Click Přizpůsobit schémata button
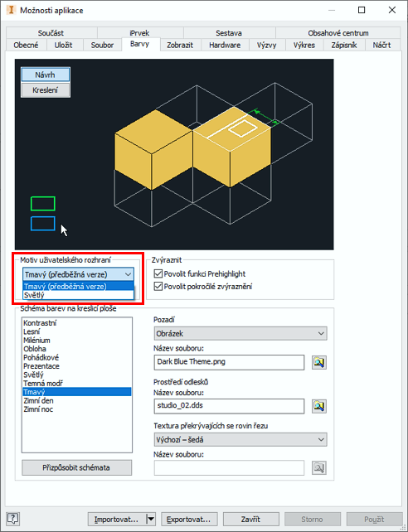The width and height of the screenshot is (408, 532). (76, 467)
